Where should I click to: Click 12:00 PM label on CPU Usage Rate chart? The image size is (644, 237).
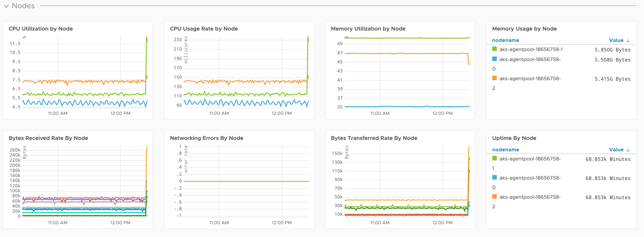click(x=281, y=113)
